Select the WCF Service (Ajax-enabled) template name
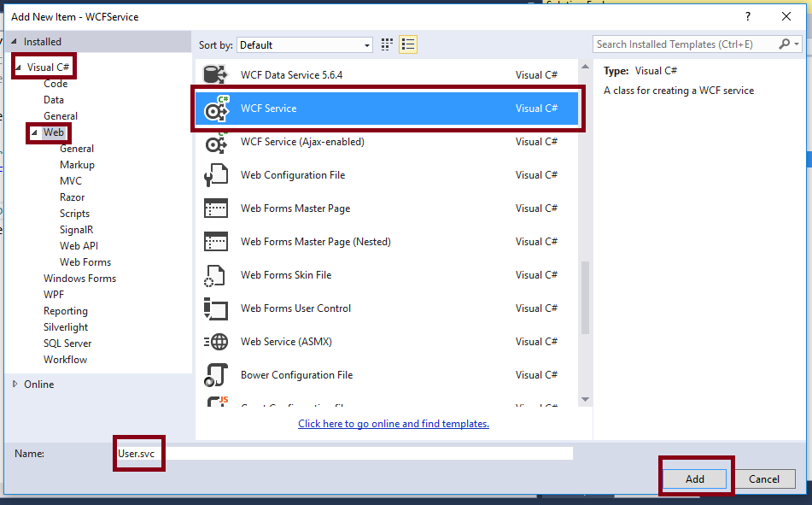Image resolution: width=812 pixels, height=505 pixels. [302, 142]
